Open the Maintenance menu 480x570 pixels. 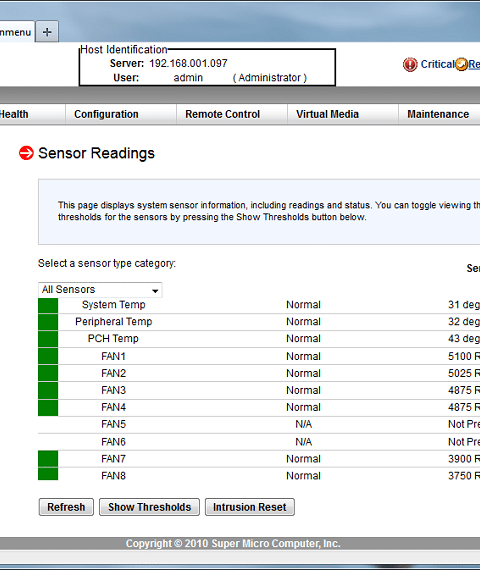[x=438, y=114]
